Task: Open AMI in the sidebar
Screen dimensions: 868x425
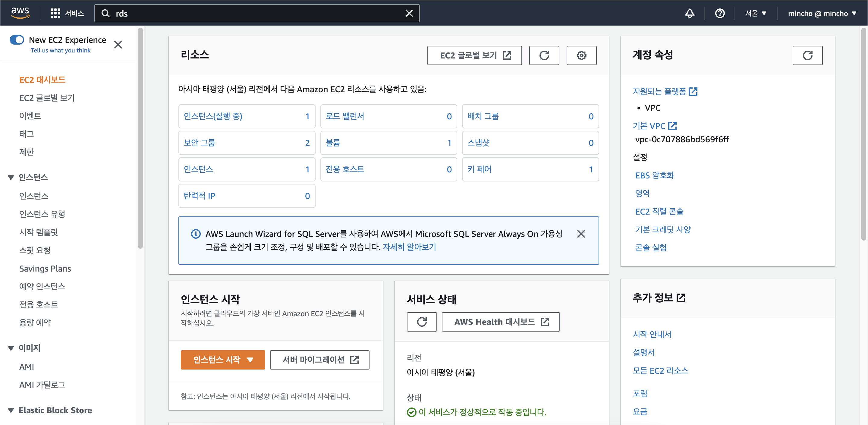Action: 26,367
